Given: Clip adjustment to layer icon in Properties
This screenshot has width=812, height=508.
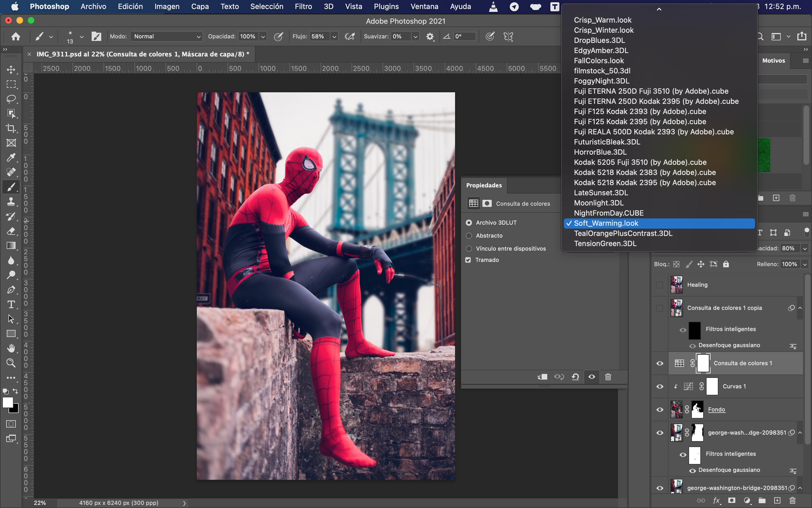Looking at the screenshot, I should pyautogui.click(x=542, y=377).
